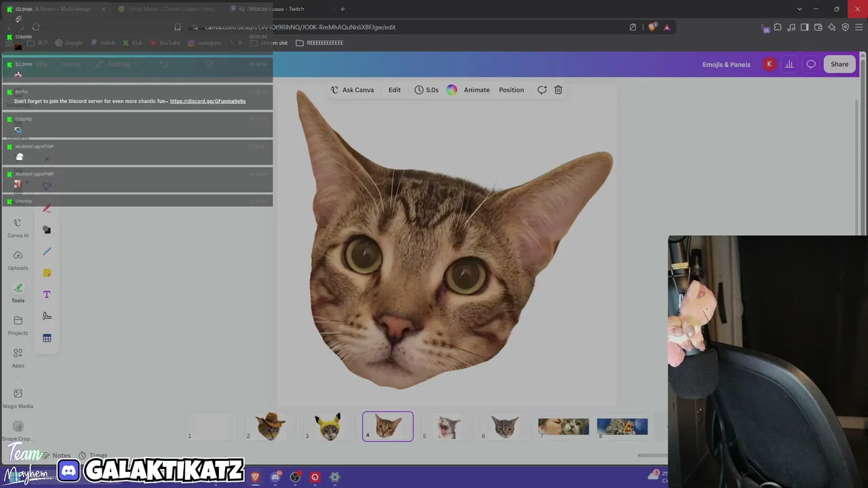Open the Uploads sidebar panel
The image size is (868, 488).
18,260
